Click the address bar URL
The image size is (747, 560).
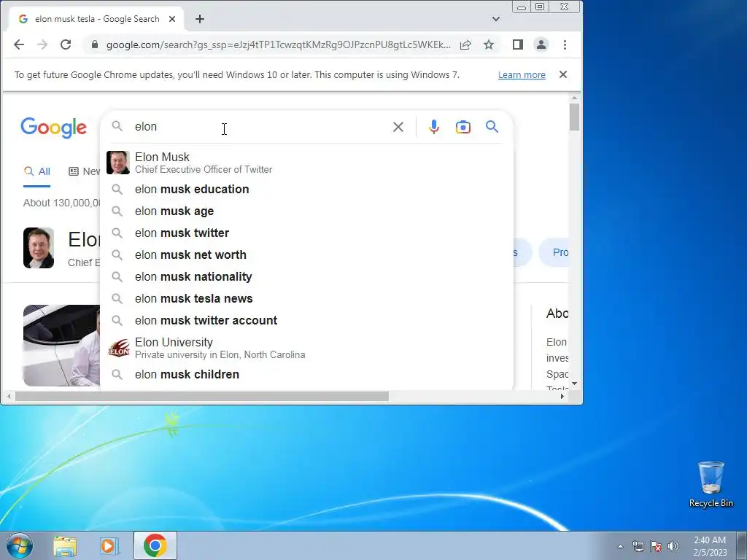click(x=278, y=44)
